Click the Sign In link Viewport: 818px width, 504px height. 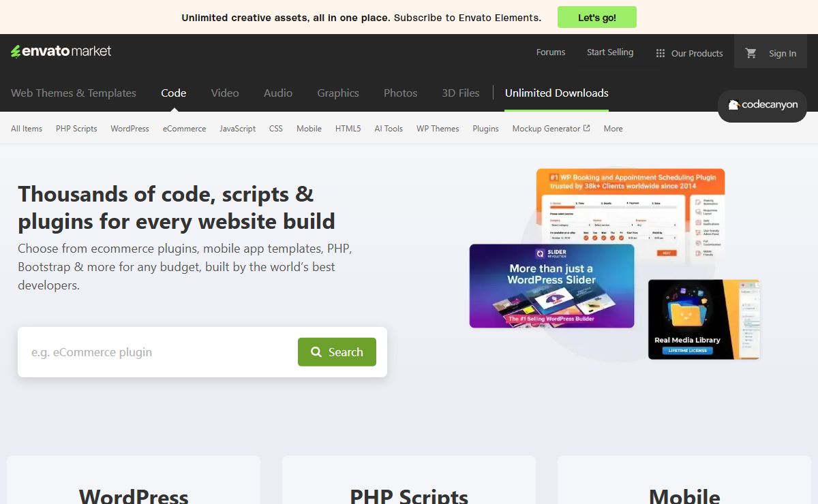coord(783,53)
